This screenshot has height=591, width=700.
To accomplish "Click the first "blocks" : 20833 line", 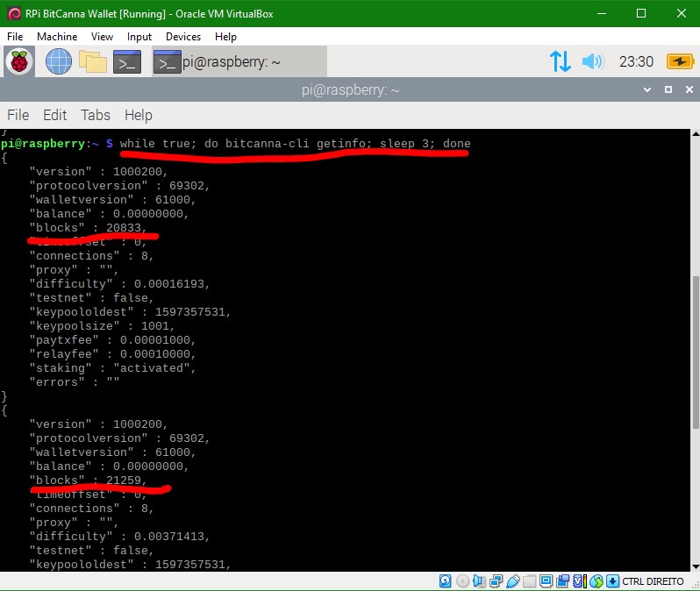I will pos(88,228).
